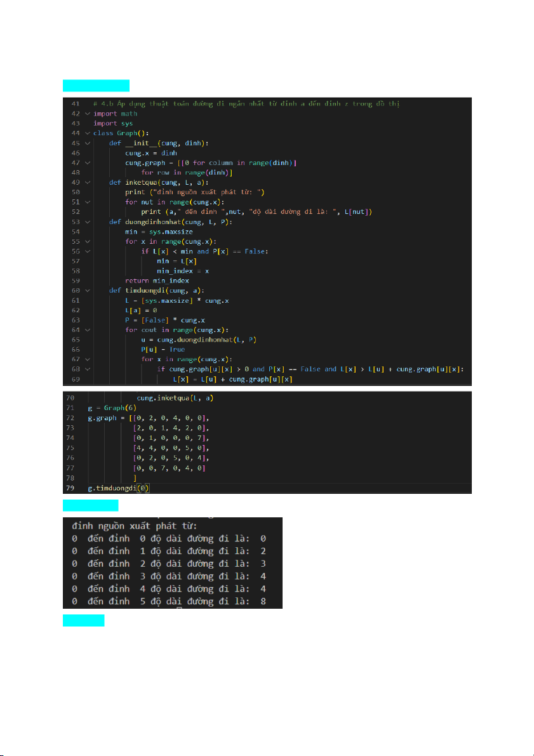534x756 pixels.
Task: Collapse the 'for cout' loop fold arrow at line 64
Action: pyautogui.click(x=88, y=330)
